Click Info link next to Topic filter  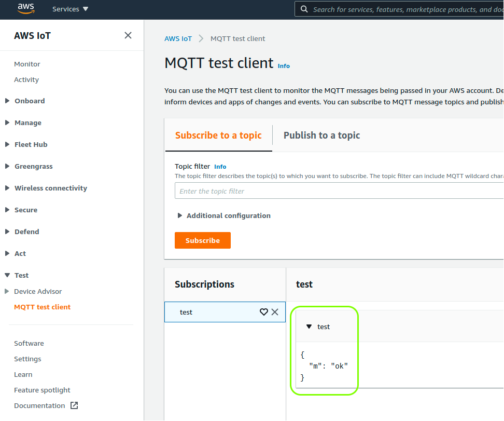tap(220, 167)
